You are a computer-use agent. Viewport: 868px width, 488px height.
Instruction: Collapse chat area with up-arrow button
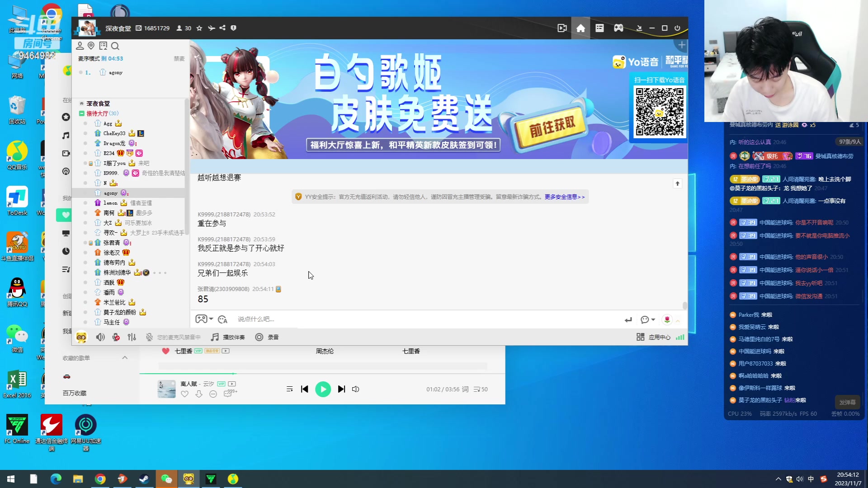[677, 183]
